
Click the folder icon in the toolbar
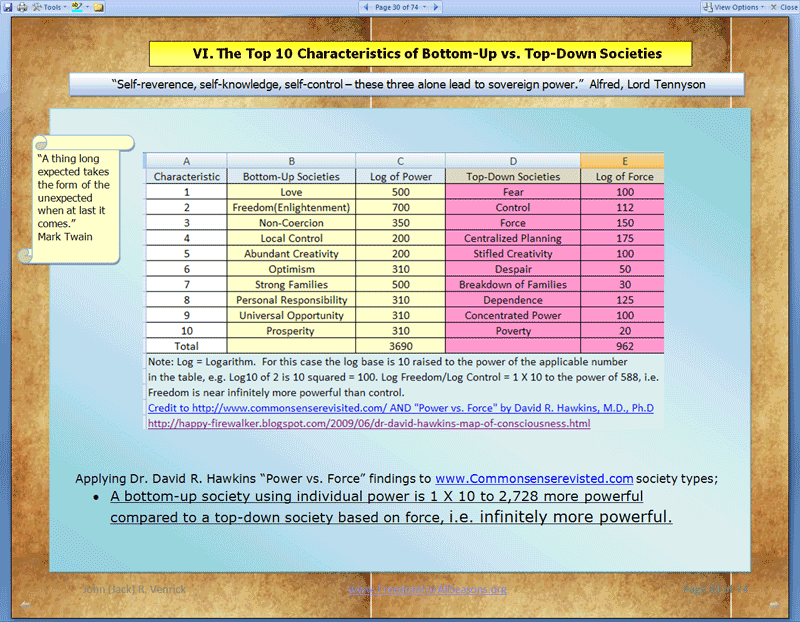click(x=99, y=6)
